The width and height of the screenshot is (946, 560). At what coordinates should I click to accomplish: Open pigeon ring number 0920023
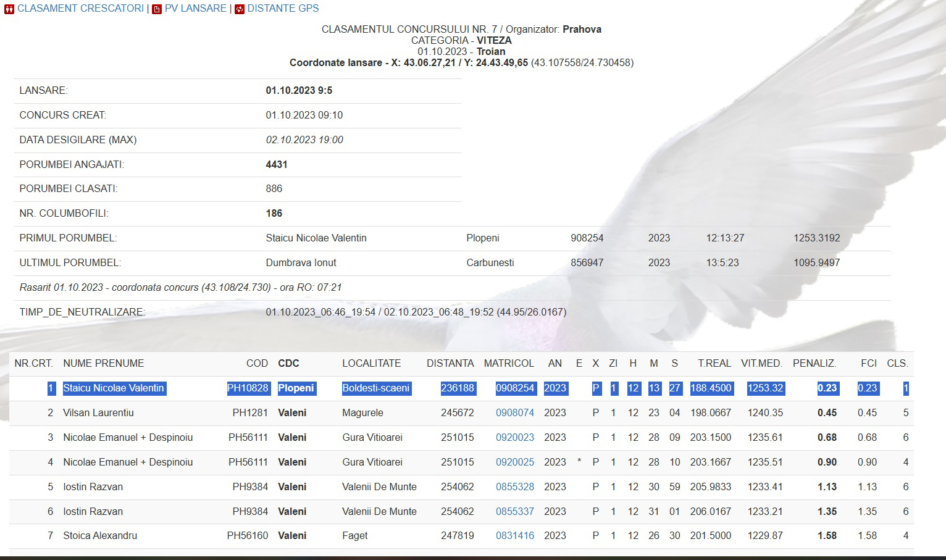(x=514, y=437)
